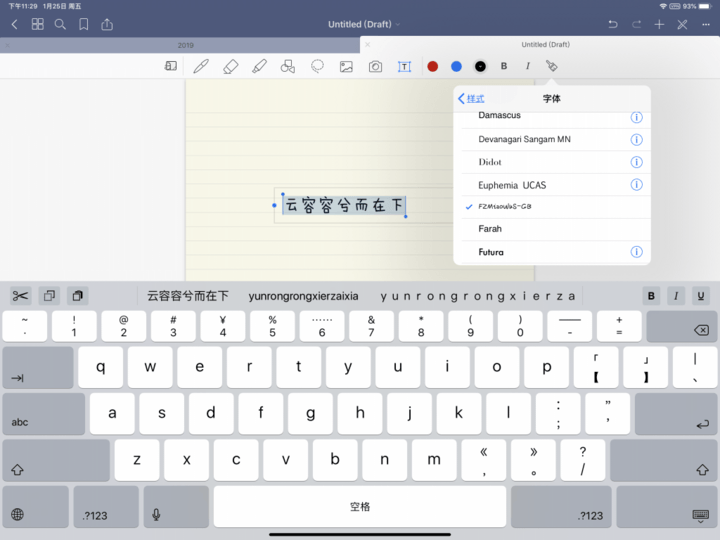This screenshot has width=720, height=540.
Task: Switch to the Untitled (Draft) tab
Action: tap(545, 45)
